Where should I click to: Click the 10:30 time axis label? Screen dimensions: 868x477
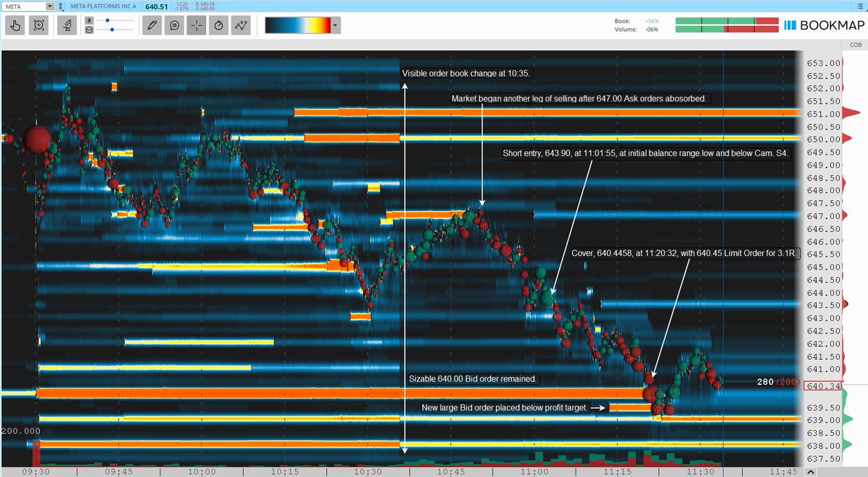[x=368, y=471]
